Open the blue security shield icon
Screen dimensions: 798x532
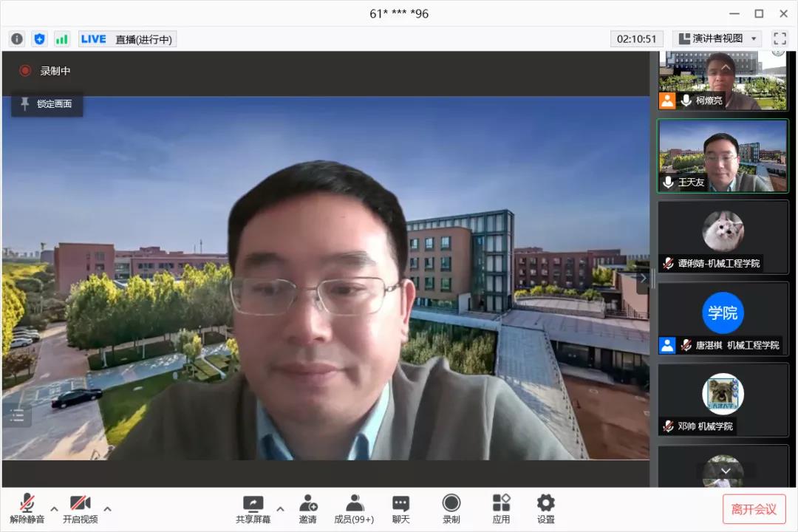click(x=40, y=39)
